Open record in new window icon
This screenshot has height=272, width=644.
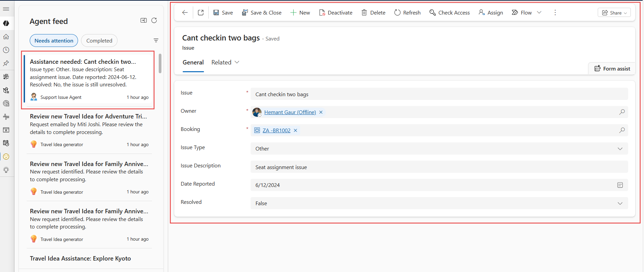pos(201,12)
